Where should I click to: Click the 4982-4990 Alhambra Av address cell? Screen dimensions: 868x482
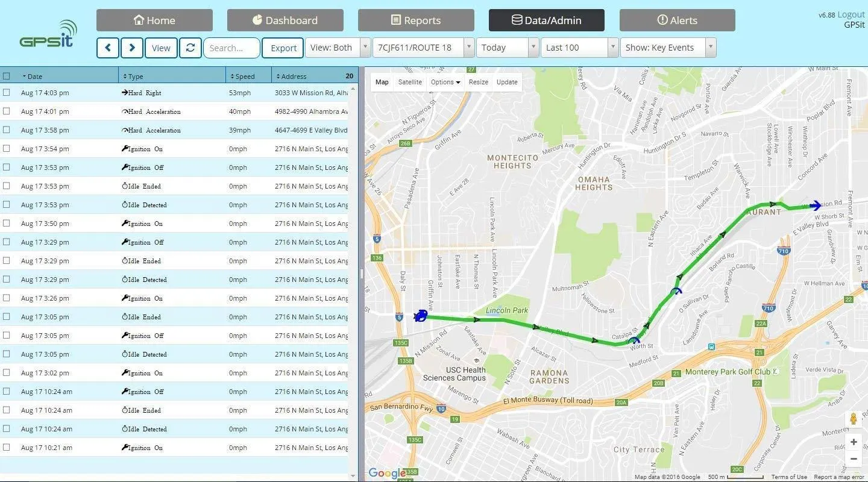(x=311, y=111)
